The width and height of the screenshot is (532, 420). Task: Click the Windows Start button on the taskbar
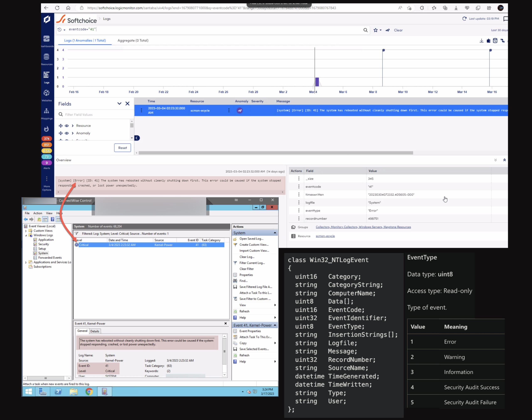[29, 392]
